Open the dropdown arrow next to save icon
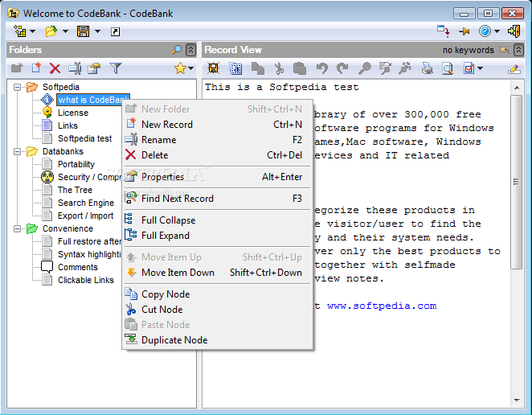The height and width of the screenshot is (415, 532). tap(98, 31)
